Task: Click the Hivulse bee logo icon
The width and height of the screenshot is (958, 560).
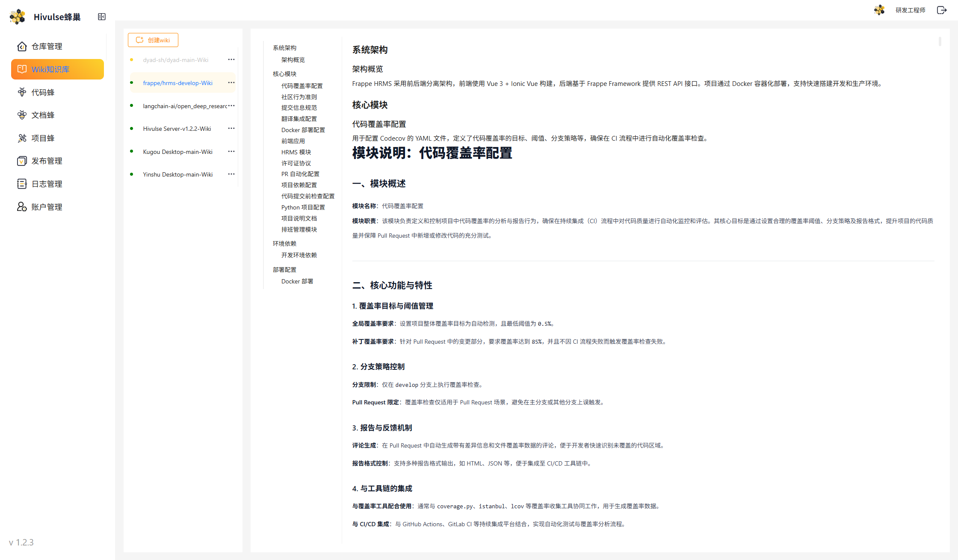Action: 18,17
